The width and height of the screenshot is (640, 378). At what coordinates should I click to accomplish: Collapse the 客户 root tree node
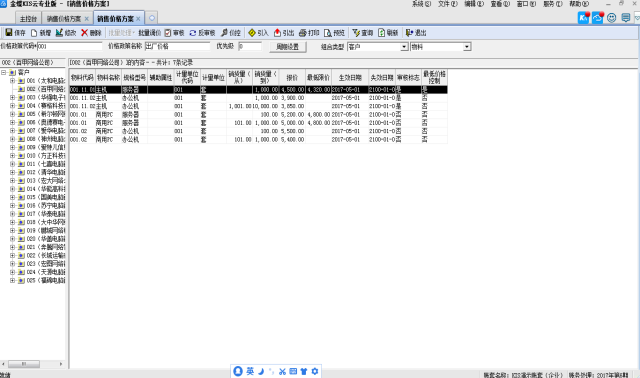click(x=3, y=72)
